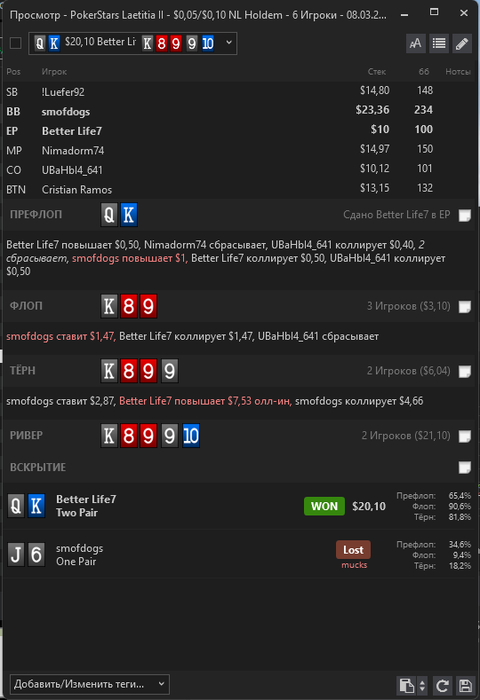This screenshot has height=700, width=480.
Task: Add a note for the Префлоп street
Action: (465, 215)
